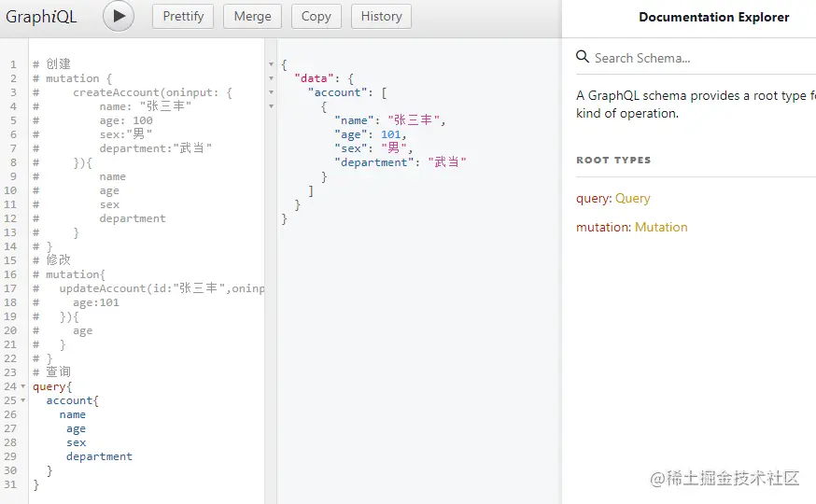Collapse the query block fold arrow on line 24
This screenshot has width=816, height=504.
tap(23, 386)
